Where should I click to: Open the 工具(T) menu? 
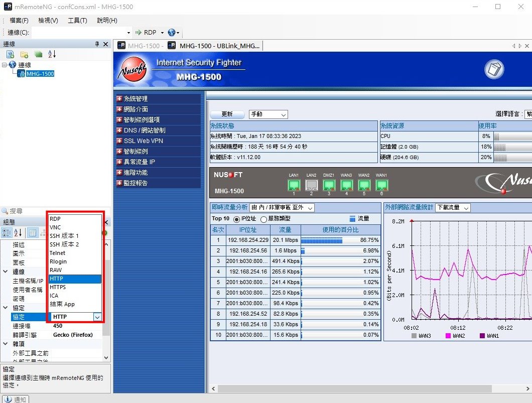(x=77, y=21)
